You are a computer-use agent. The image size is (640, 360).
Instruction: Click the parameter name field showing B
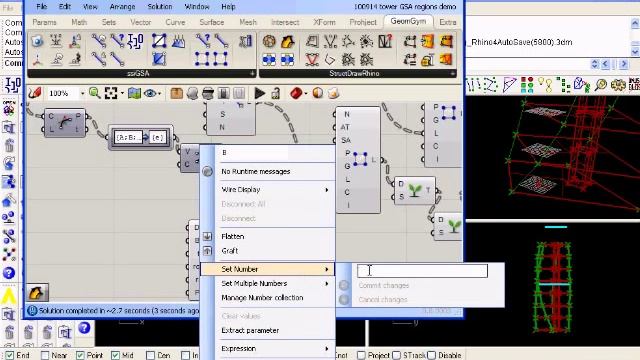click(x=253, y=153)
